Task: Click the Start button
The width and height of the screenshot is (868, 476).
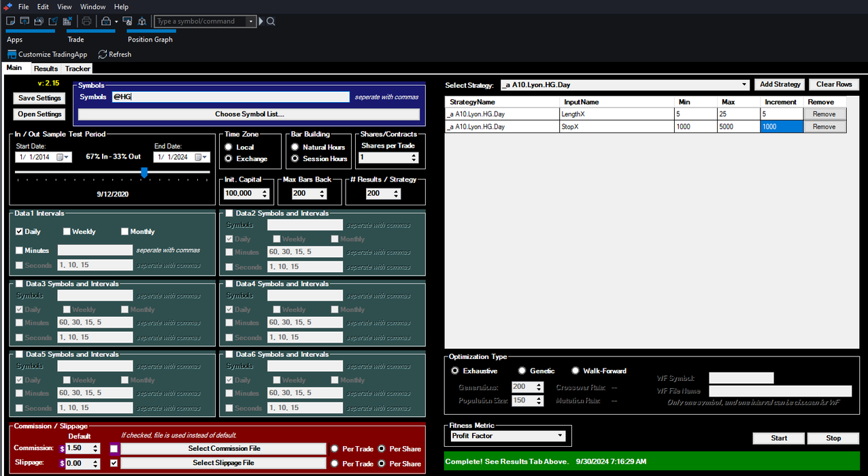Action: [x=778, y=438]
